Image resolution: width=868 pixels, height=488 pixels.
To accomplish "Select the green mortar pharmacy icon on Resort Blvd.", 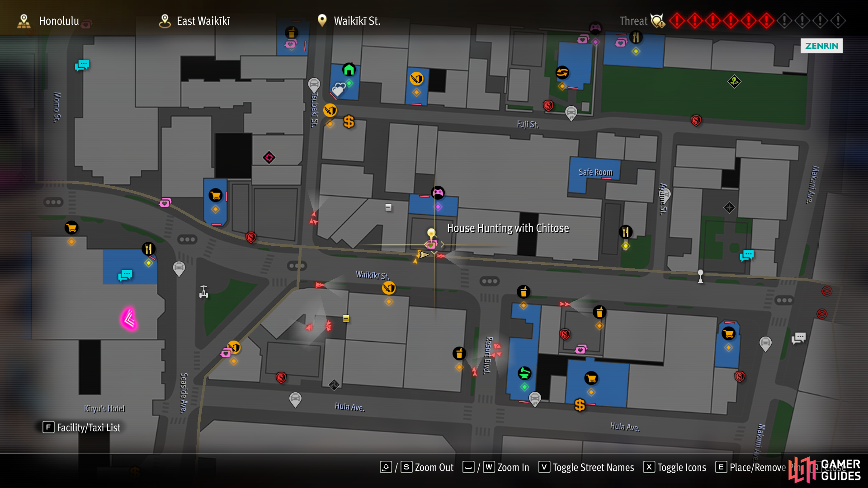I will click(524, 373).
